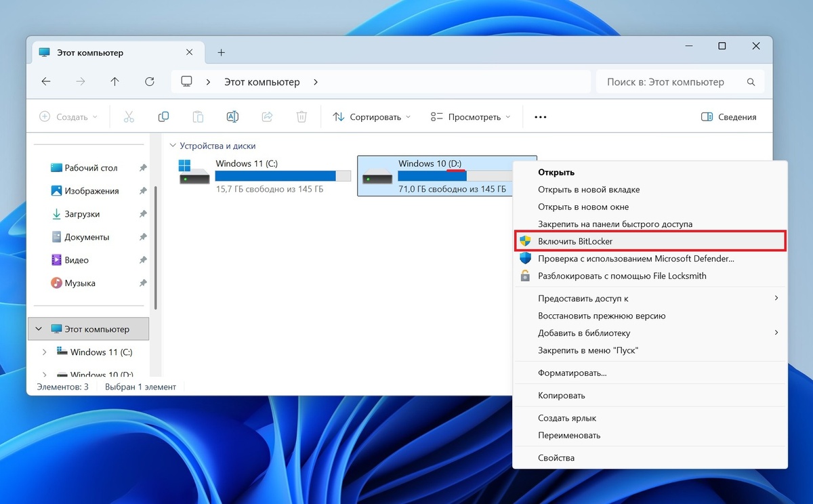This screenshot has height=504, width=813.
Task: Collapse the Устройства и диски group
Action: point(173,146)
